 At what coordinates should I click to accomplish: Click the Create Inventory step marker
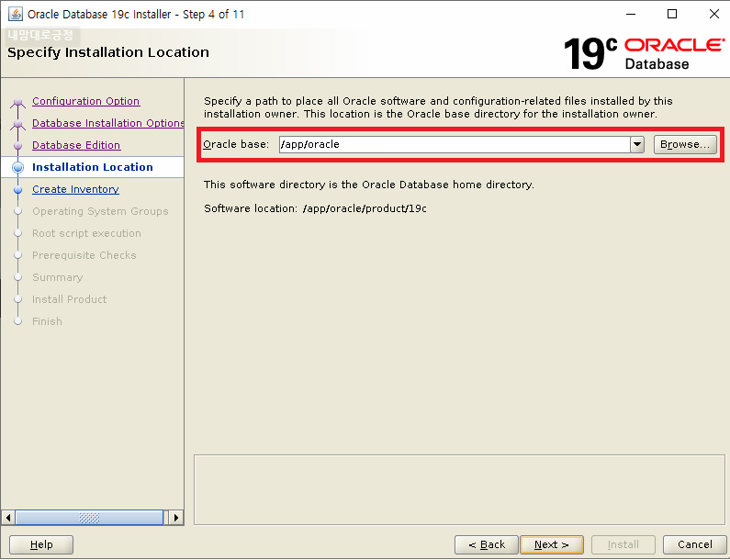tap(17, 190)
